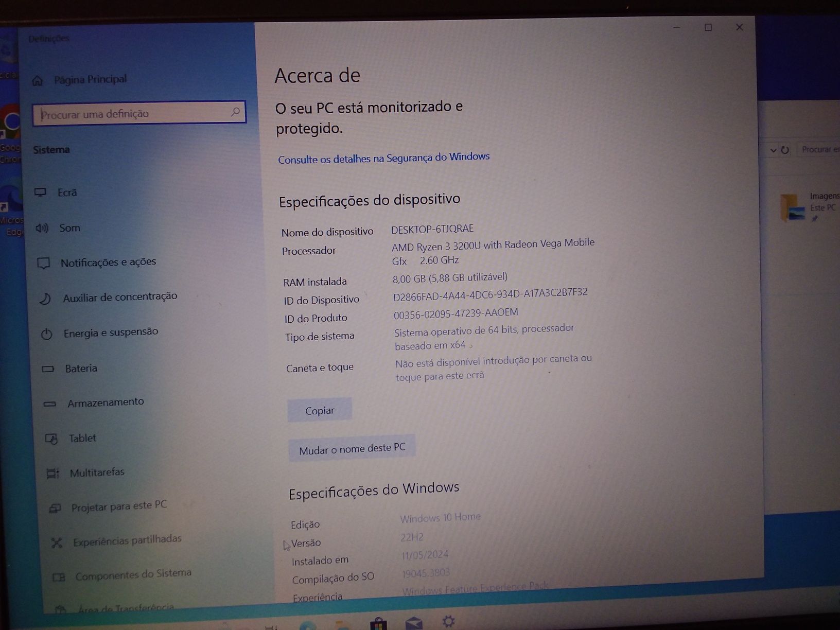Select the Som speaker icon

click(x=42, y=228)
